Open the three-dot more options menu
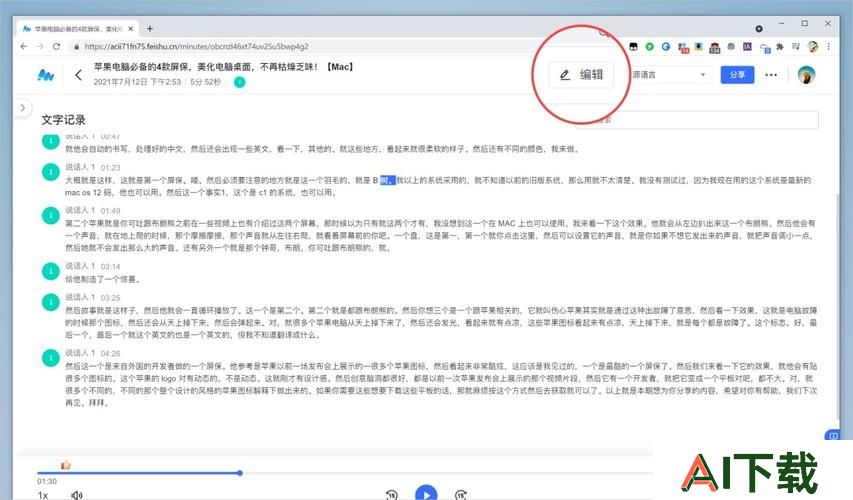853x500 pixels. (771, 75)
